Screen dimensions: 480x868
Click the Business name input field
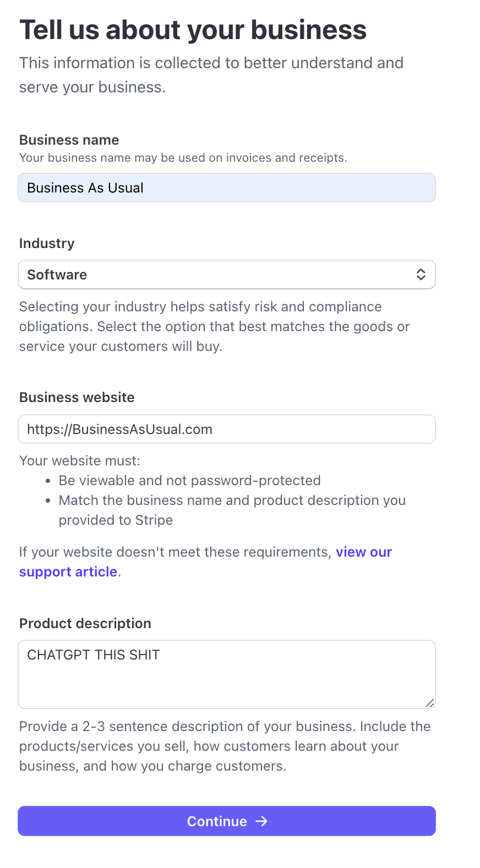pos(227,188)
